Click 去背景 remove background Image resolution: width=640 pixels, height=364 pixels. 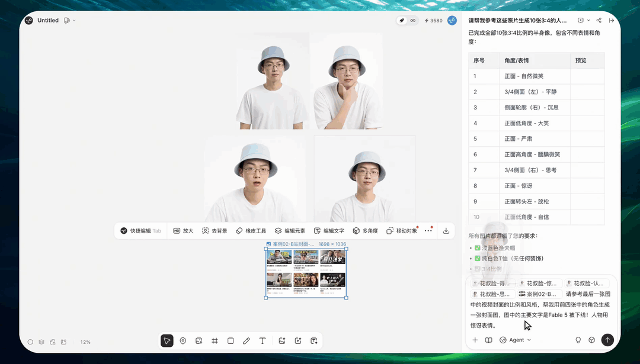[x=215, y=231]
